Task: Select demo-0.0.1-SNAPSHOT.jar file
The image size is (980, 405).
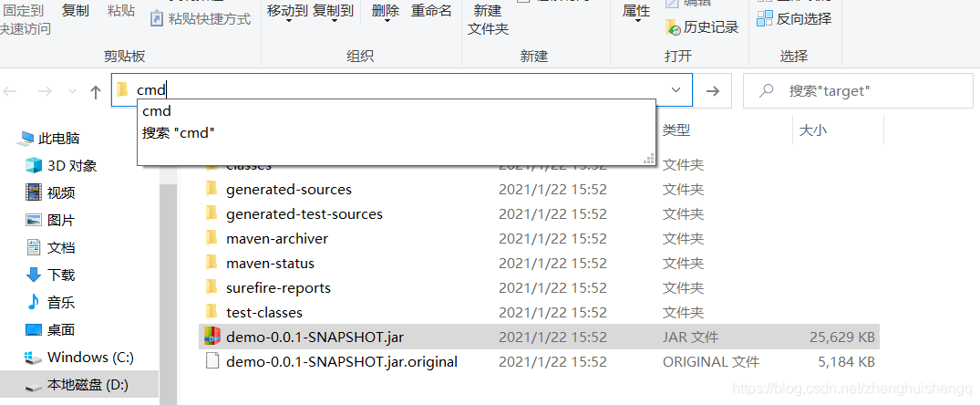Action: coord(539,337)
